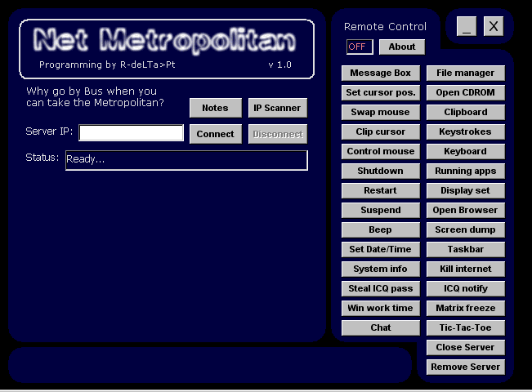Screen dimensions: 532x392
Task: Select the Status text box
Action: coord(186,160)
